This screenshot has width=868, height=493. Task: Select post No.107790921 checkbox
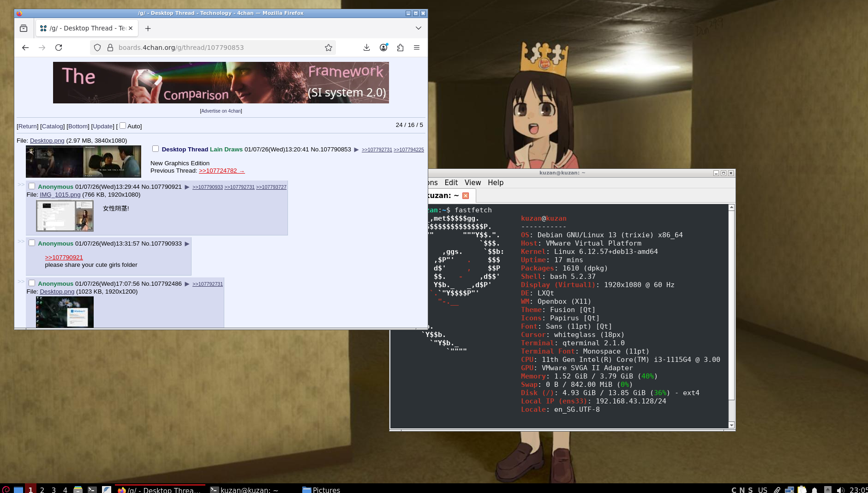[x=32, y=186]
